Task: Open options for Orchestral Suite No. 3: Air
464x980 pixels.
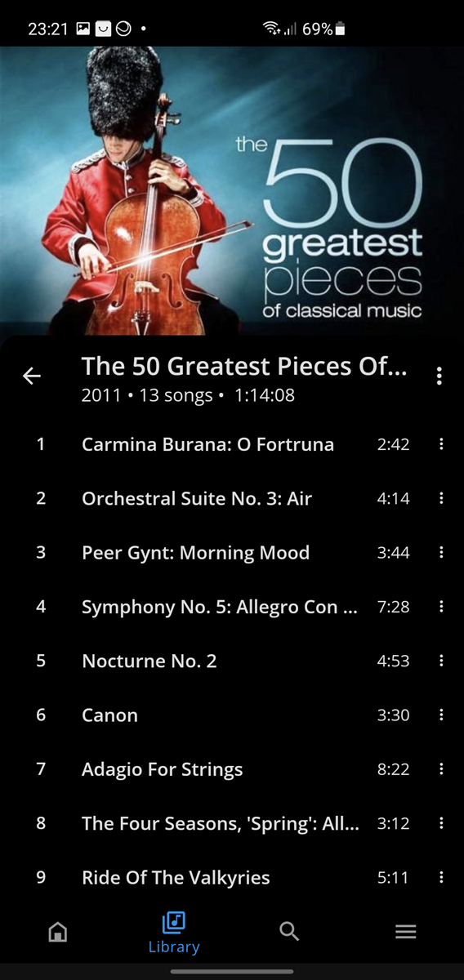Action: point(441,498)
